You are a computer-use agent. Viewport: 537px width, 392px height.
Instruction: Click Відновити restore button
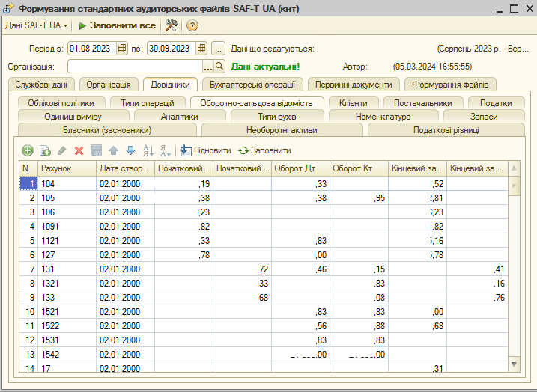tap(206, 150)
